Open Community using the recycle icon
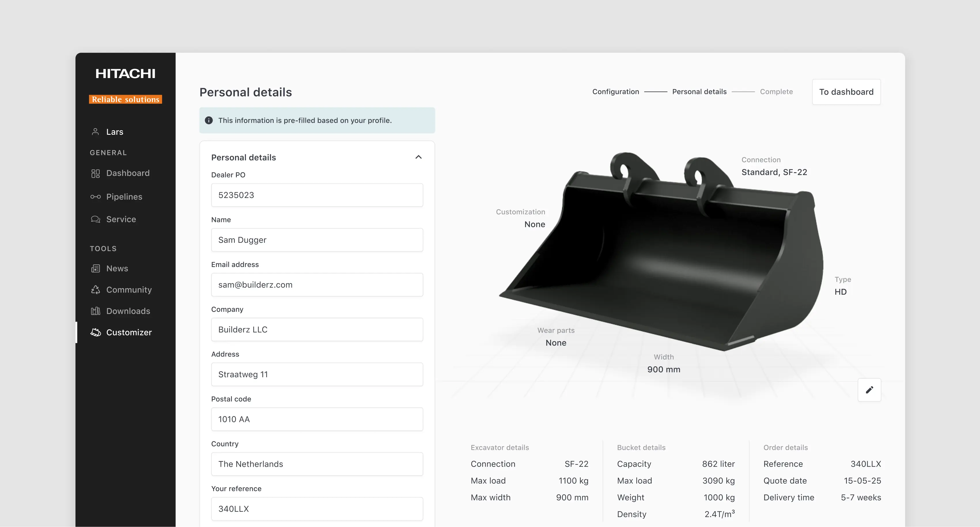The width and height of the screenshot is (980, 527). point(95,289)
